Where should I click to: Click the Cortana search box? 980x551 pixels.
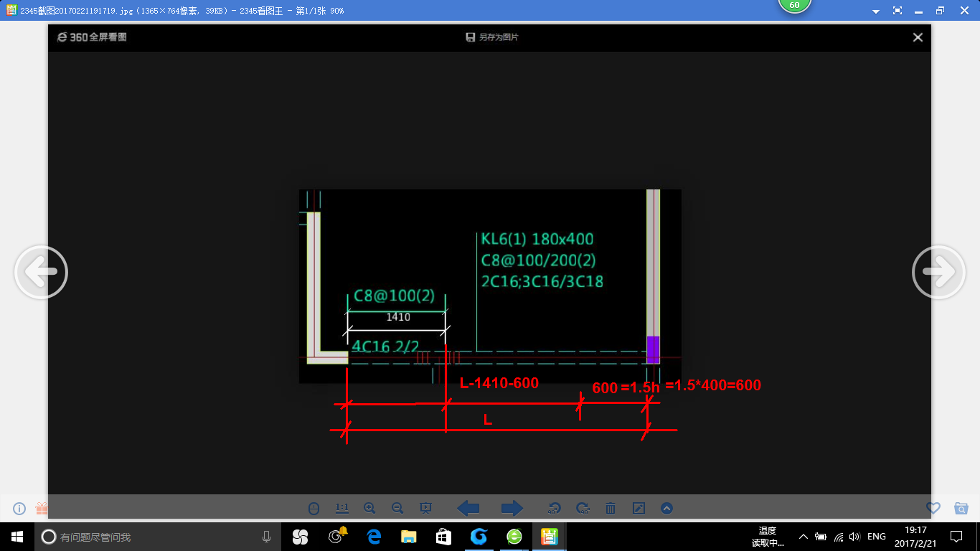(157, 537)
